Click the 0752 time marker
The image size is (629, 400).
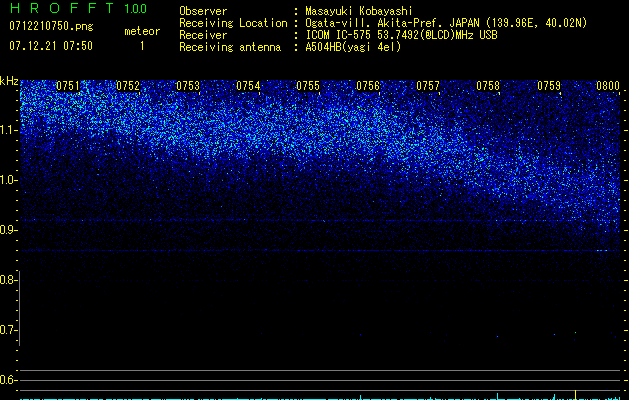click(128, 86)
